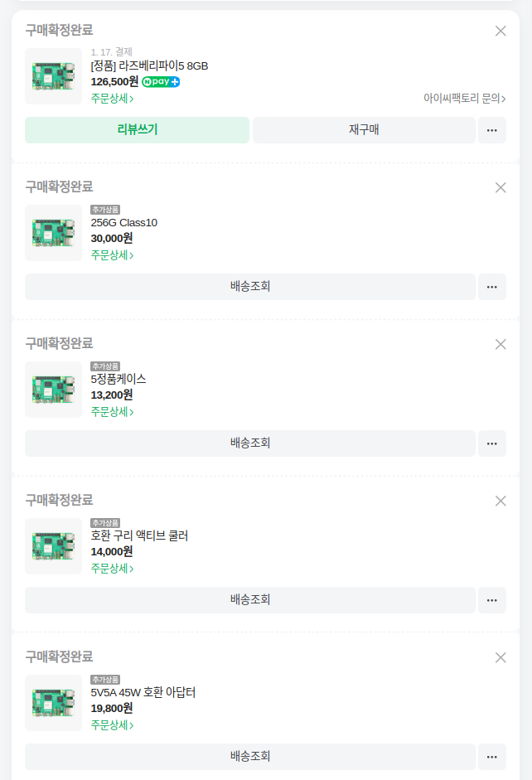Show more options for 구리 액티브 쿨러 item
Viewport: 532px width, 780px height.
tap(492, 600)
